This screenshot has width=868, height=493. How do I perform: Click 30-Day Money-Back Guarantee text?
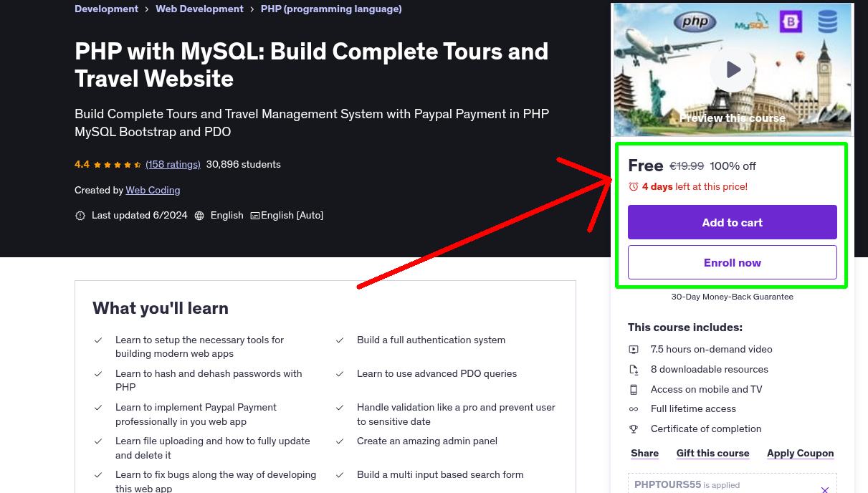point(732,297)
